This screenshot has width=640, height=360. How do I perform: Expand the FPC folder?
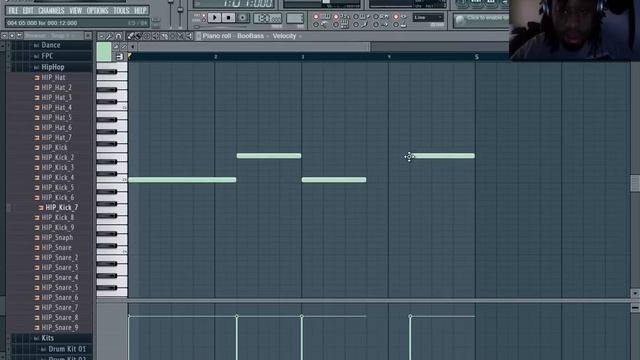tap(47, 56)
